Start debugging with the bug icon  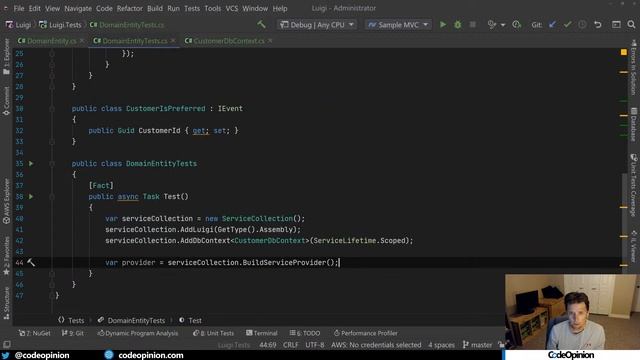pyautogui.click(x=458, y=25)
